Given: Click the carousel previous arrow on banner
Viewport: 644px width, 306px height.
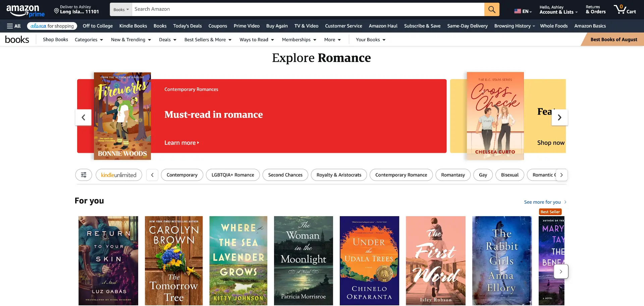Looking at the screenshot, I should (83, 117).
